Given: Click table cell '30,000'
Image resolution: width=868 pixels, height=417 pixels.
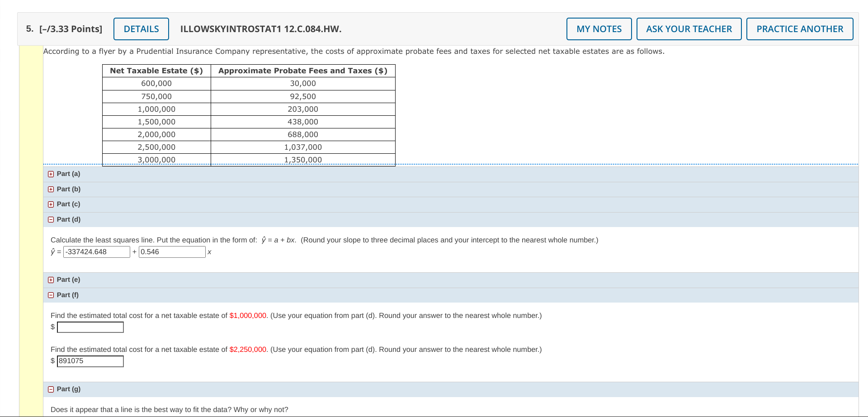Looking at the screenshot, I should coord(303,84).
